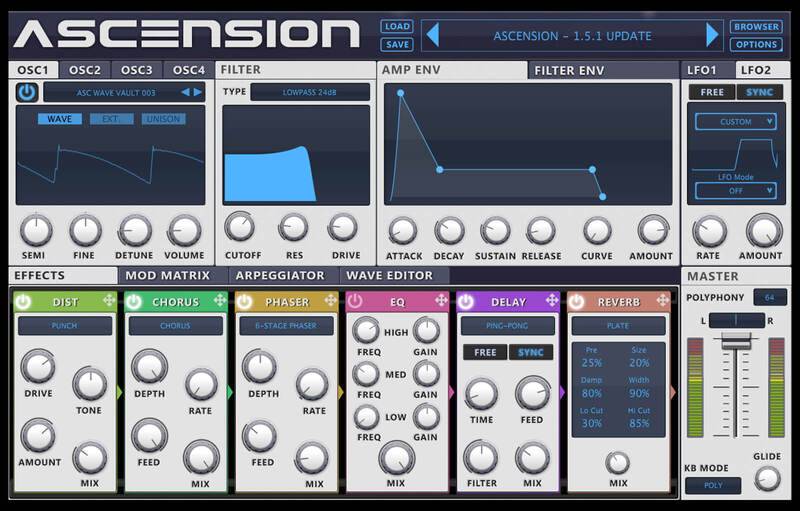Toggle the EQ effect power button
Screen dimensions: 800x511
coord(355,301)
